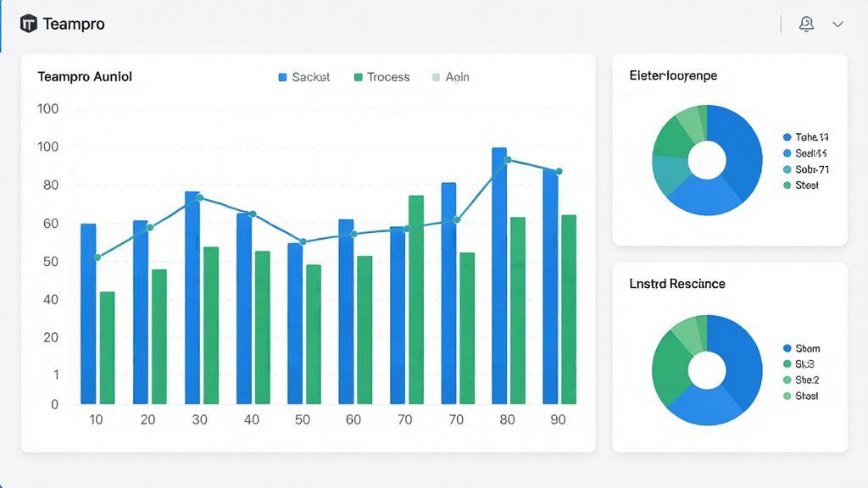The image size is (868, 488).
Task: Click the green bar above x-axis label 50
Action: (x=314, y=334)
